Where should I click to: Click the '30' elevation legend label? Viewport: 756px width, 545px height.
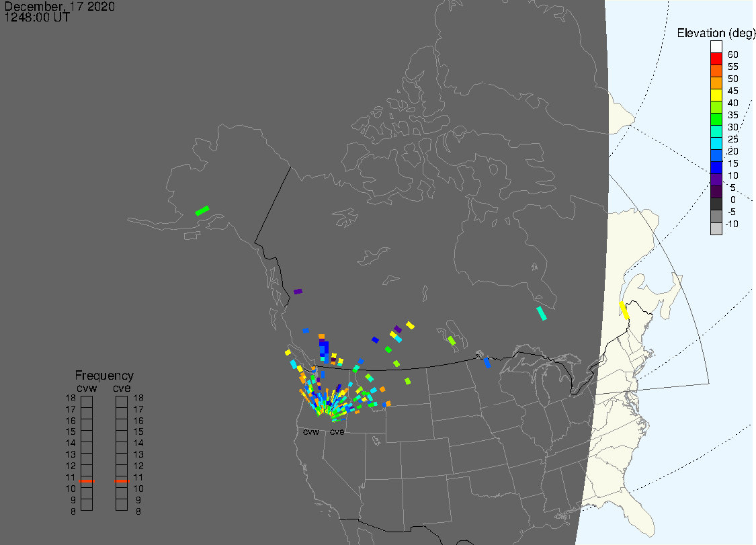click(733, 127)
